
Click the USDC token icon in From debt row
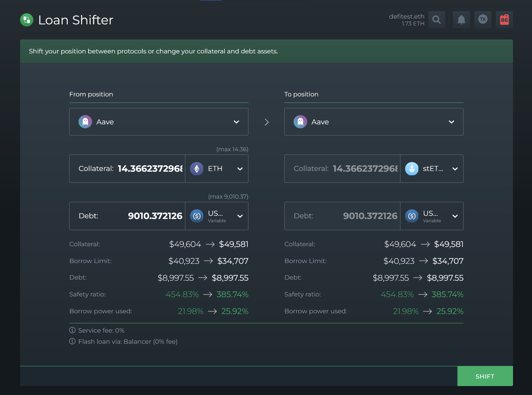(196, 216)
